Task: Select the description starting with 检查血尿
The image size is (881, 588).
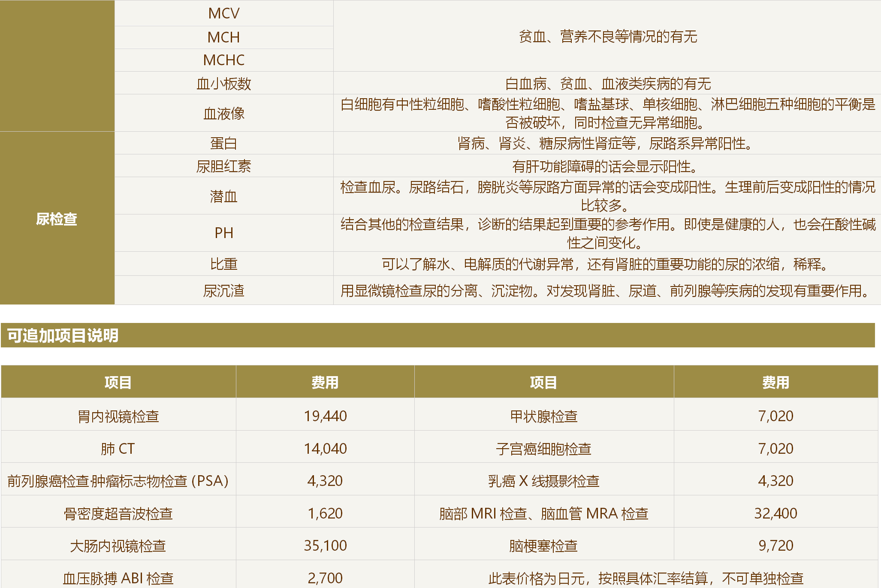Action: point(608,196)
